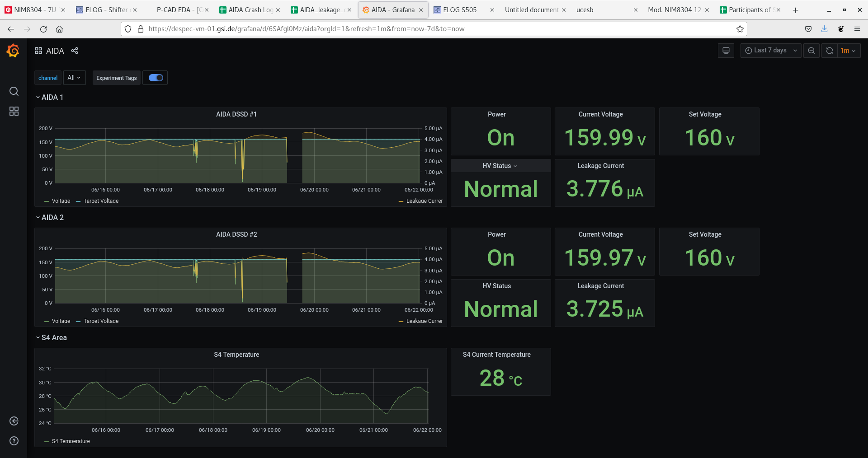Click the dashboard grid icon beside AIDA title

38,51
